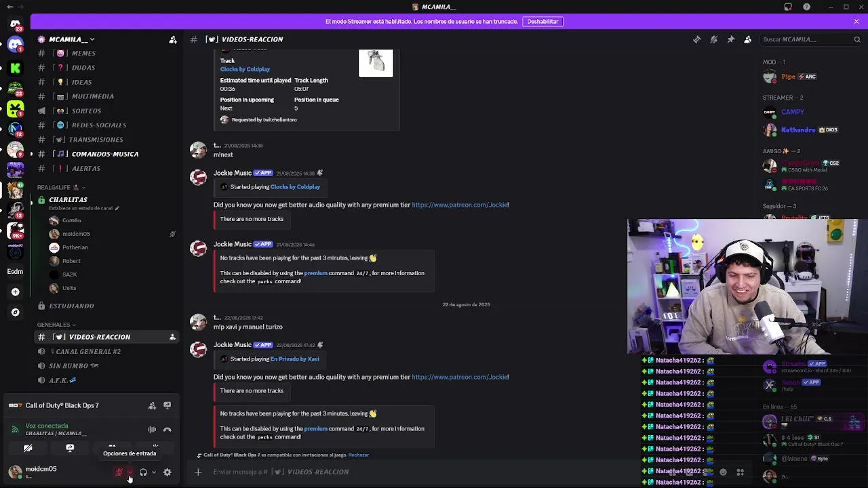
Task: Toggle the member list visibility icon
Action: point(747,39)
